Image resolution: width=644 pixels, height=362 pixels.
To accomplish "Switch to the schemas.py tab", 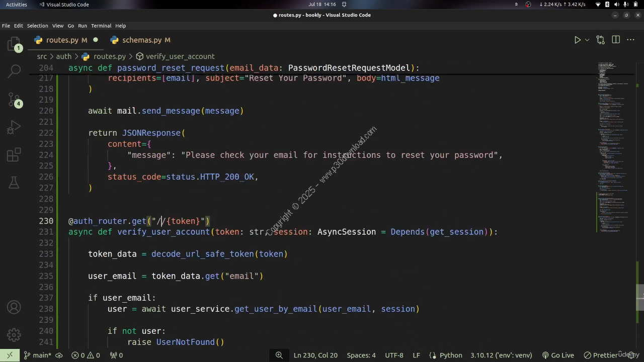I will [141, 40].
